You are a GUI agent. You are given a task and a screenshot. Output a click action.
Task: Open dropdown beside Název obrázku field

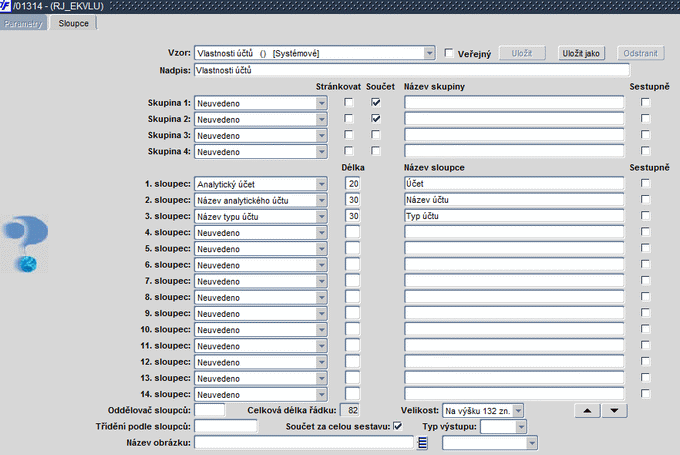coord(532,443)
